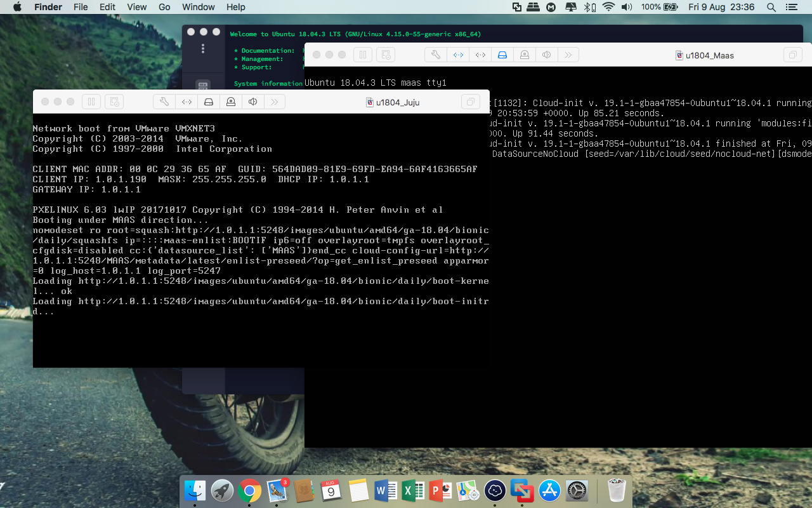Open settings wrench in u1804_Maas window

click(436, 55)
